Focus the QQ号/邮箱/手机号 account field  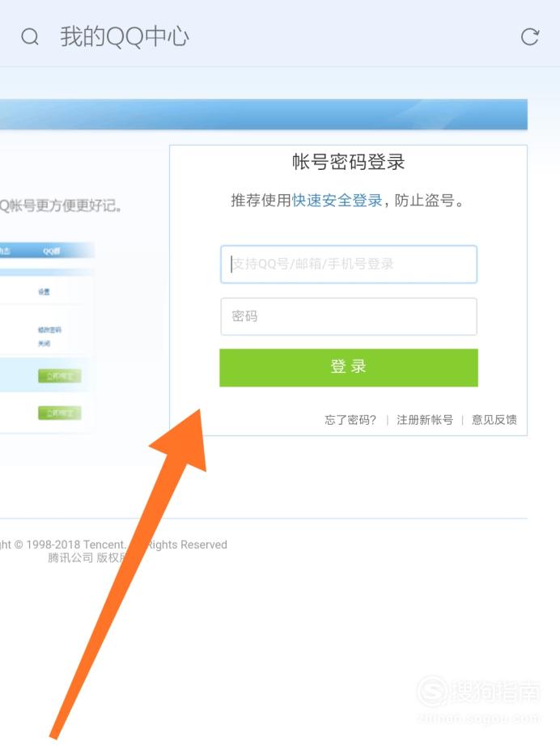click(349, 264)
